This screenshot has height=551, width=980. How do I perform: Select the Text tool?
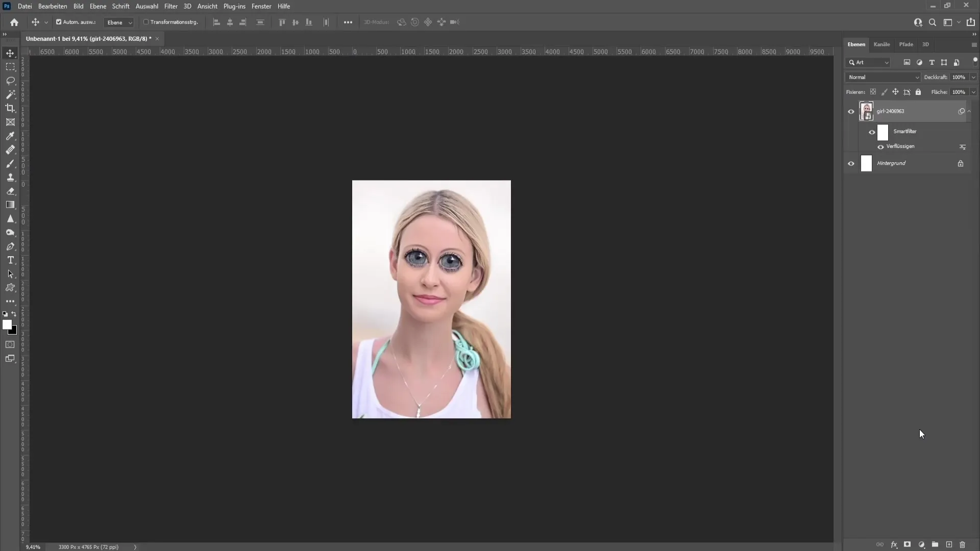coord(10,260)
